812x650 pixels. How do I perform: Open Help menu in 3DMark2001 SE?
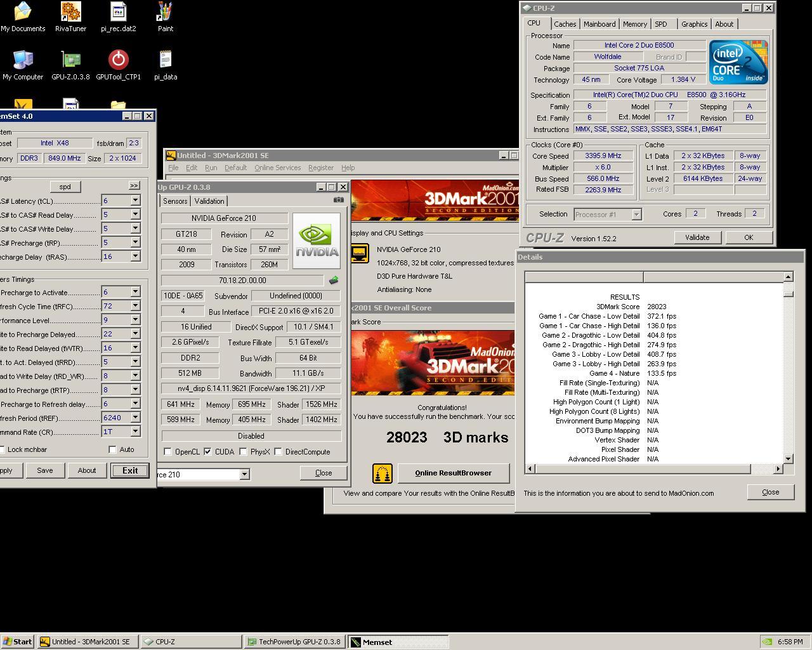tap(348, 168)
